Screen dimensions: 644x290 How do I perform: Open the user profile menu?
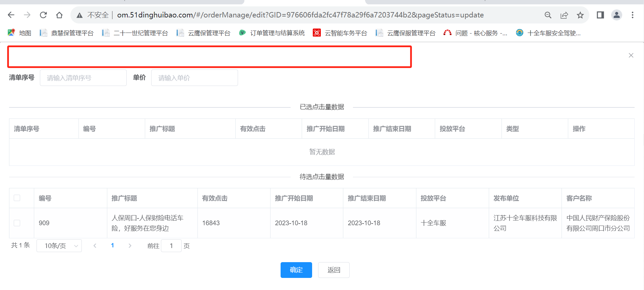(617, 15)
